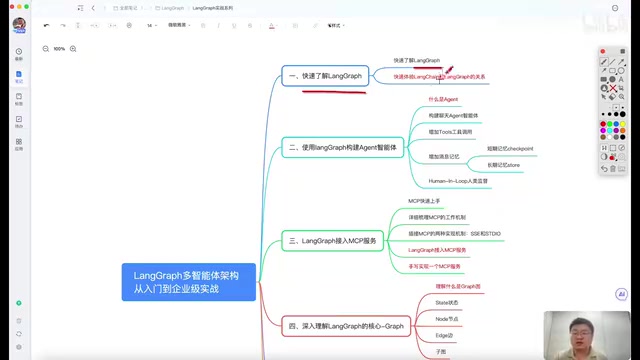
Task: Undo last annotation in drawing palette
Action: (x=604, y=168)
